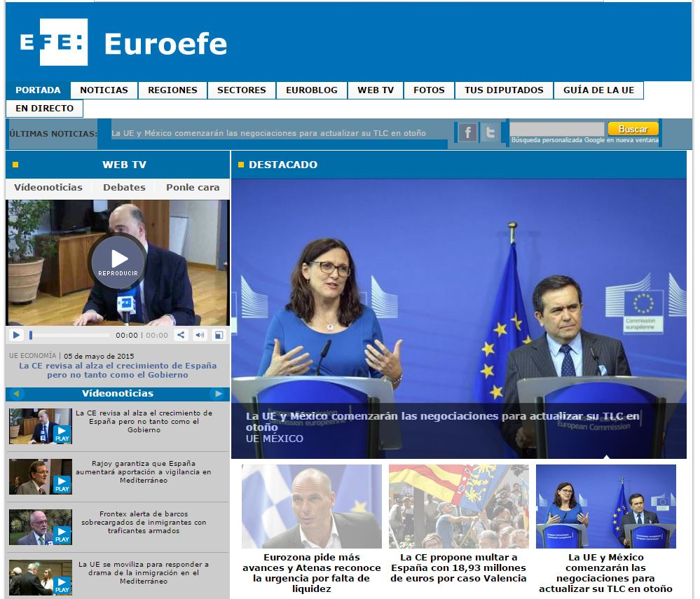
Task: Click the UE ECONOMÍA category label
Action: point(33,356)
